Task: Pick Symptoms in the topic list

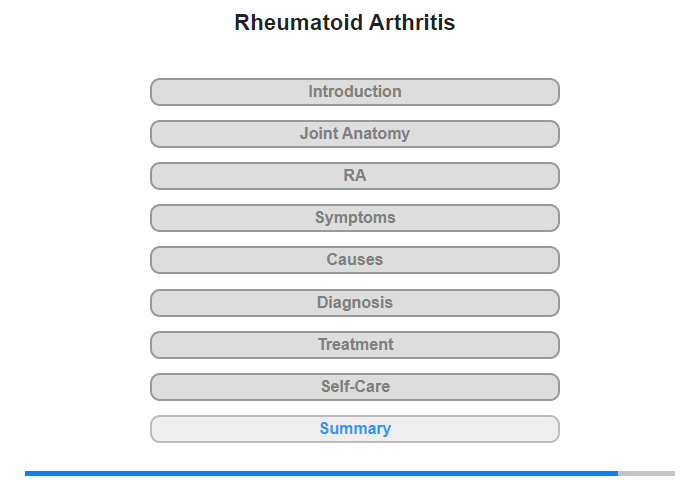Action: (x=355, y=218)
